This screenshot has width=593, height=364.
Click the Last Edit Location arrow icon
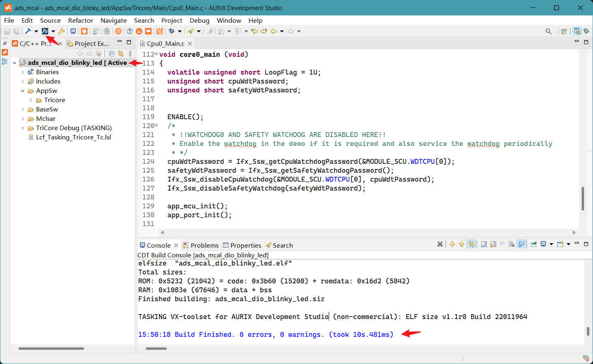click(x=255, y=31)
